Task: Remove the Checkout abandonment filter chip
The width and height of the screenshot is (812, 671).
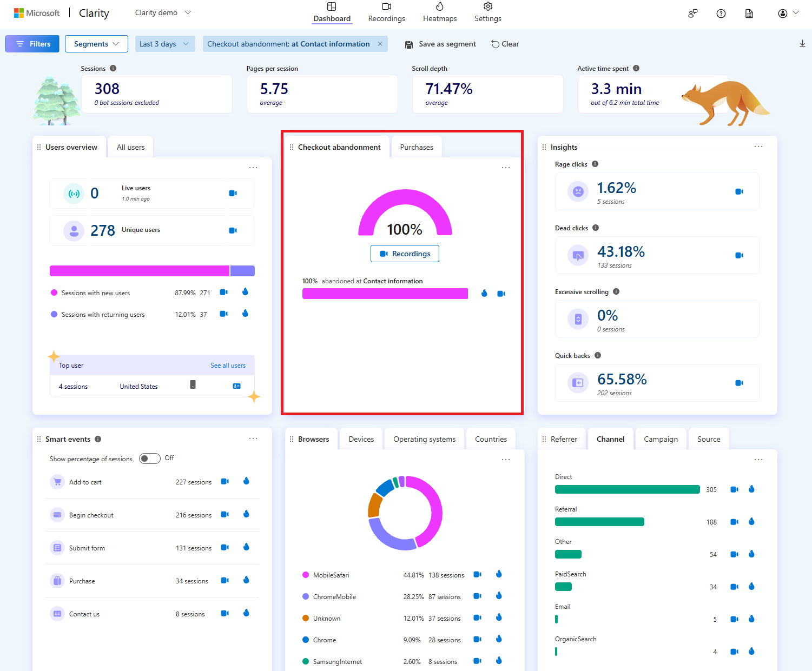Action: pos(380,44)
